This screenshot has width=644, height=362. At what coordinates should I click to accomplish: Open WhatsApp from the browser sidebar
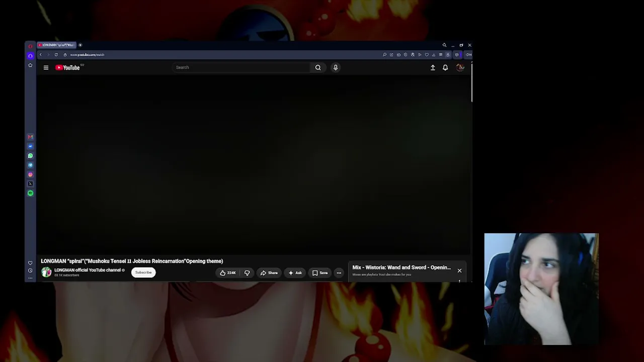pyautogui.click(x=30, y=156)
